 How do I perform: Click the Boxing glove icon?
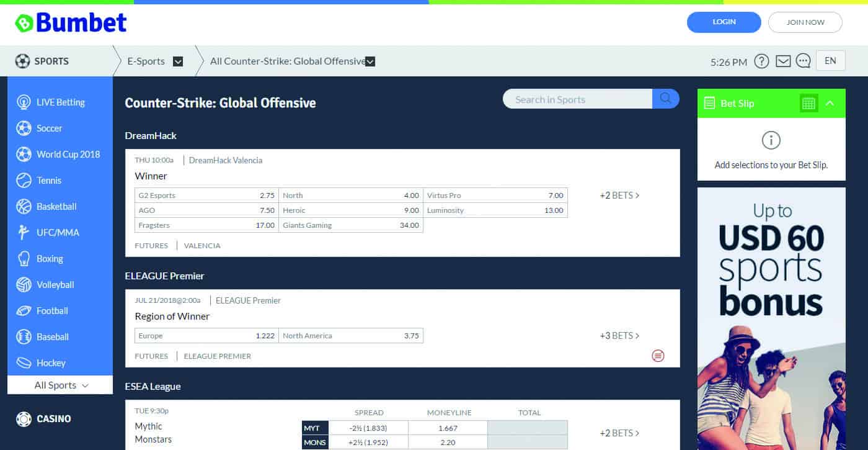tap(24, 259)
